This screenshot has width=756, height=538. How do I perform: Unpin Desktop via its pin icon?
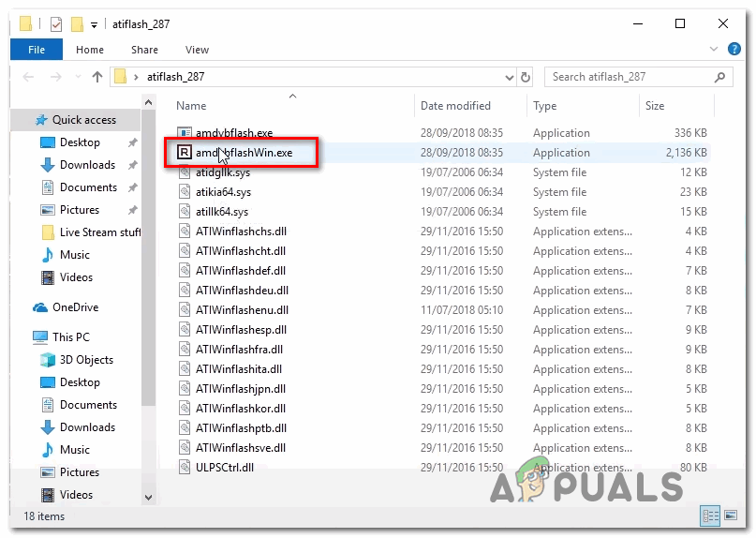click(133, 142)
